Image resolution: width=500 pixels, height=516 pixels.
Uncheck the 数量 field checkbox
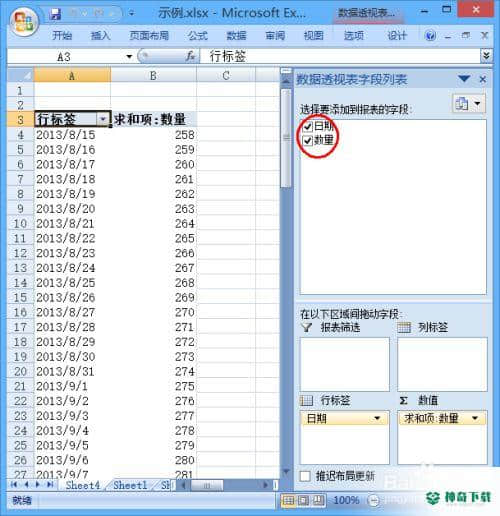click(x=307, y=140)
